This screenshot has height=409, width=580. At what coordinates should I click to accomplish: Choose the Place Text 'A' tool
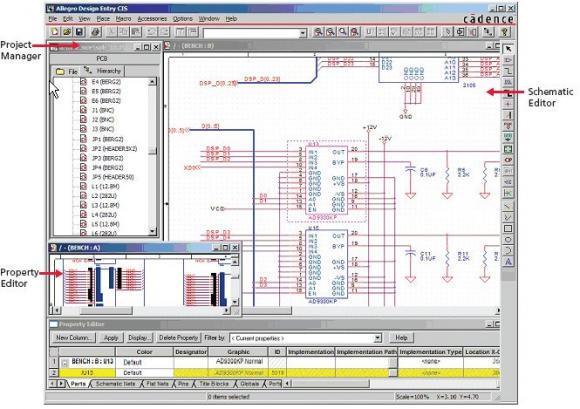508,262
